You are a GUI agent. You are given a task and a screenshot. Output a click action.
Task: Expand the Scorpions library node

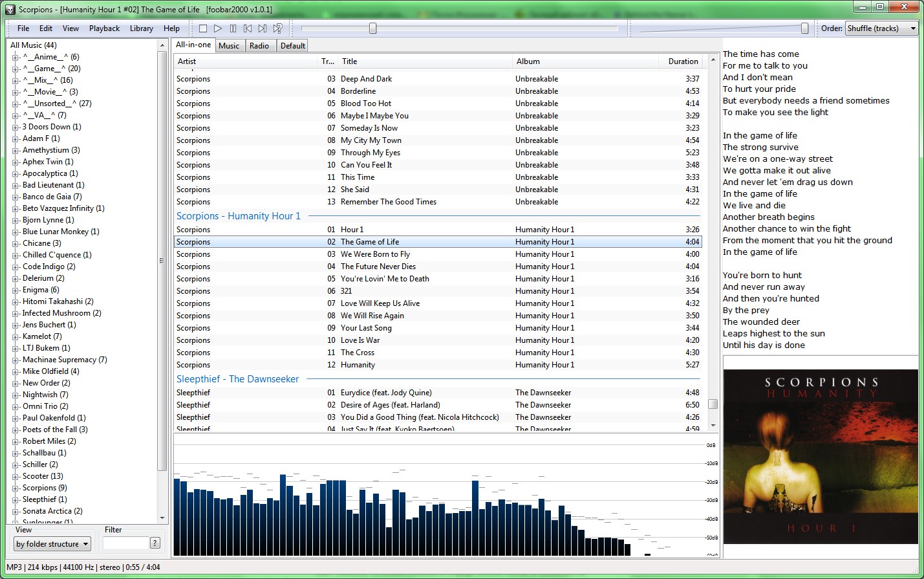click(x=16, y=488)
